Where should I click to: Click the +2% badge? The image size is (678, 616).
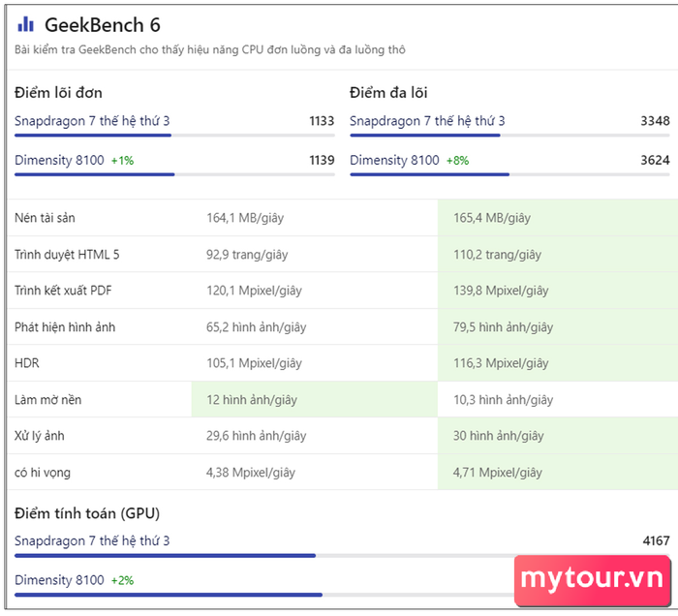pos(123,580)
